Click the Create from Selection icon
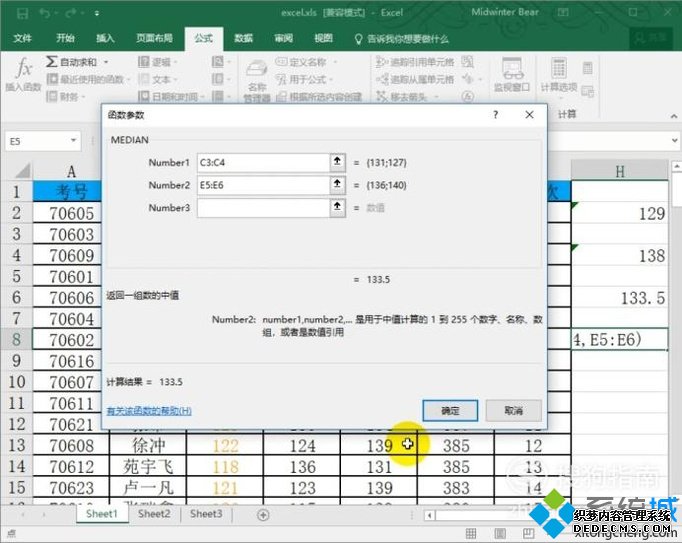The height and width of the screenshot is (543, 682). tap(281, 96)
